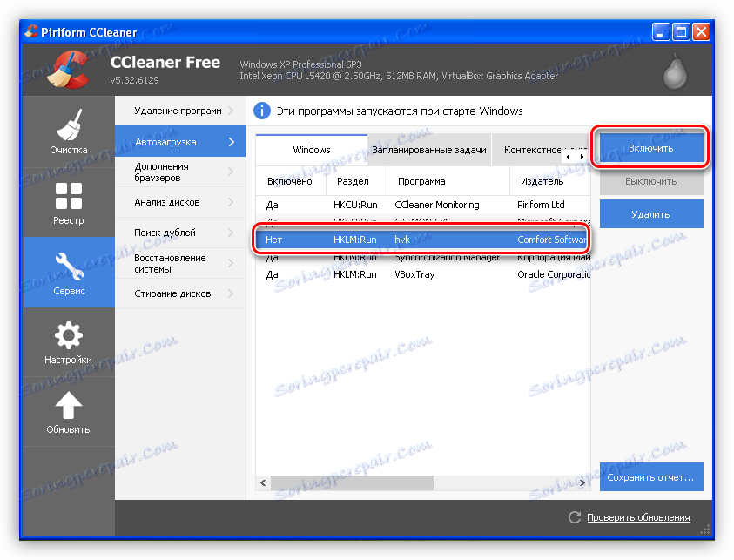The image size is (734, 560).
Task: Select the hvk startup entry
Action: (x=422, y=240)
